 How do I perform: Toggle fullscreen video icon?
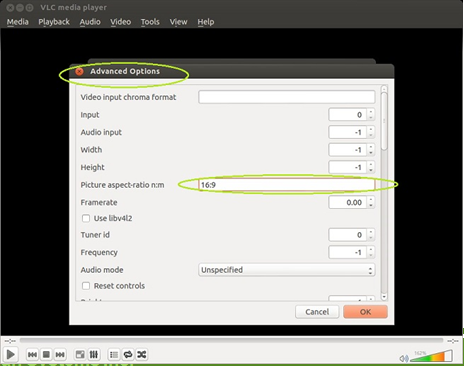[x=80, y=354]
